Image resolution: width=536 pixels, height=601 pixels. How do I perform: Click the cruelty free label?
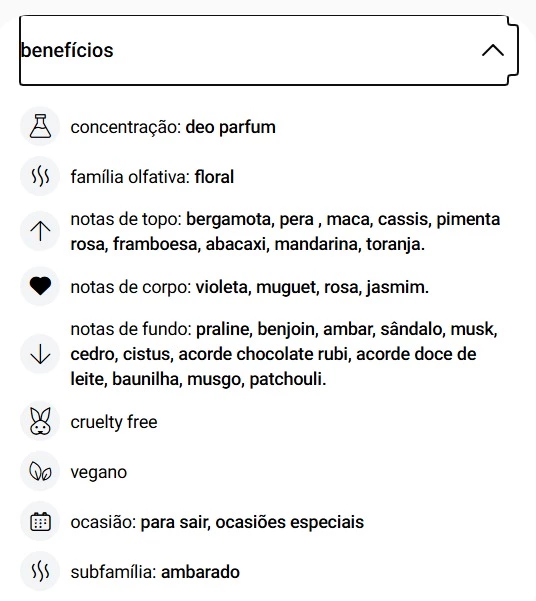[114, 422]
